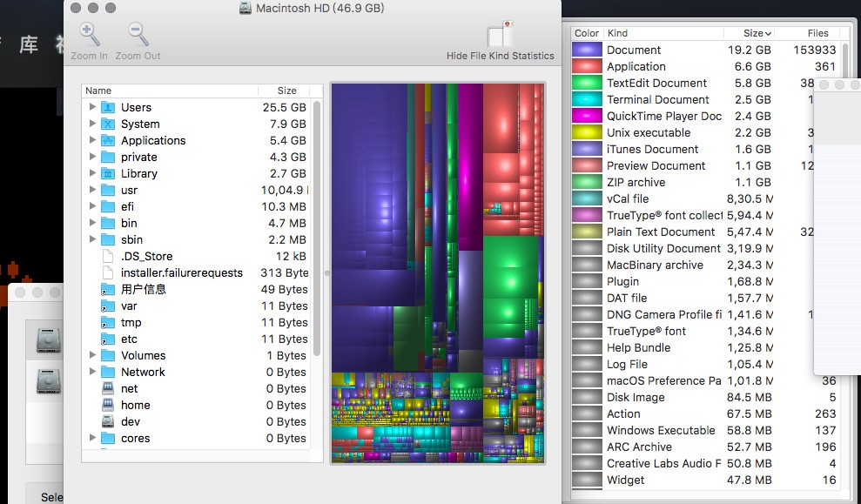This screenshot has height=504, width=861.
Task: Sort statistics by Size column header
Action: pos(749,33)
